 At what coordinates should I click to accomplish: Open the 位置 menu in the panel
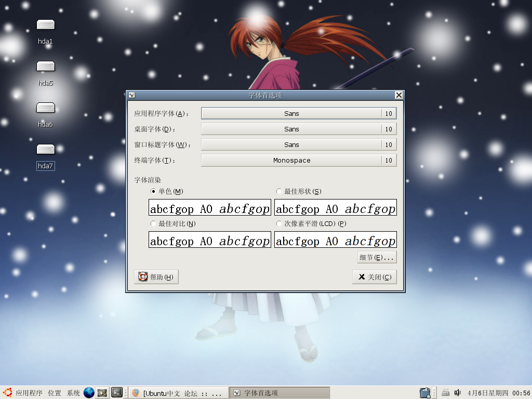pyautogui.click(x=54, y=393)
